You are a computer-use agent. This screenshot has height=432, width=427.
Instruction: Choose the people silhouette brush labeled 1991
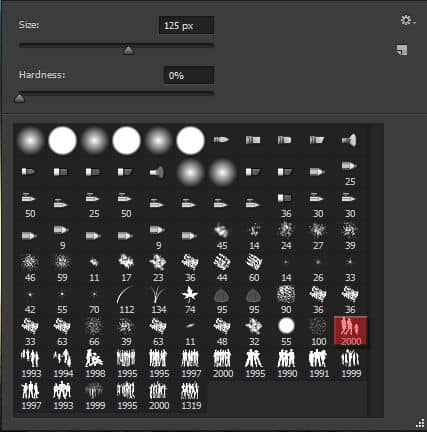(x=318, y=364)
